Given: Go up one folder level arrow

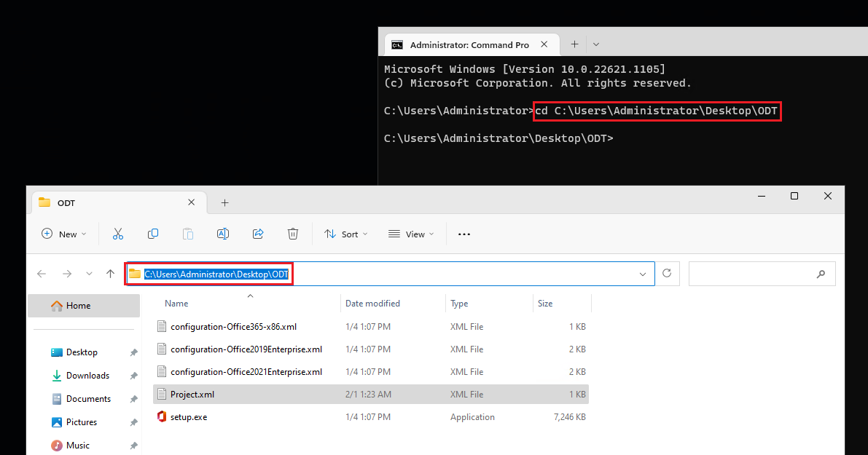Looking at the screenshot, I should click(110, 274).
